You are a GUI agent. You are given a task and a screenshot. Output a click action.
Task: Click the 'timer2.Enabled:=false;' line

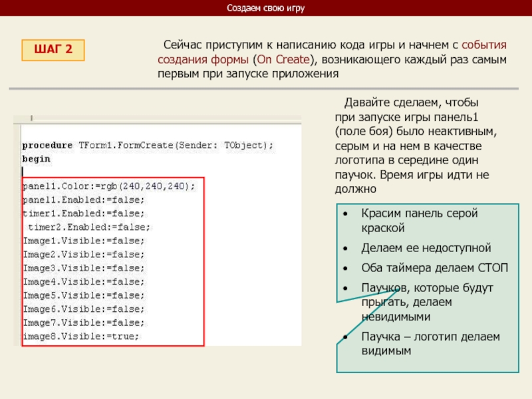pos(89,227)
